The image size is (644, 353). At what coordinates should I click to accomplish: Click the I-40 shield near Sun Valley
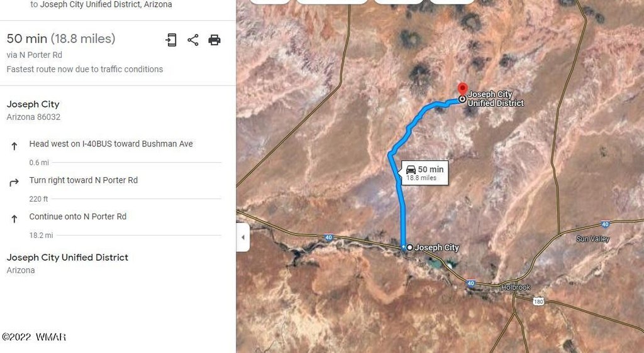pos(605,224)
